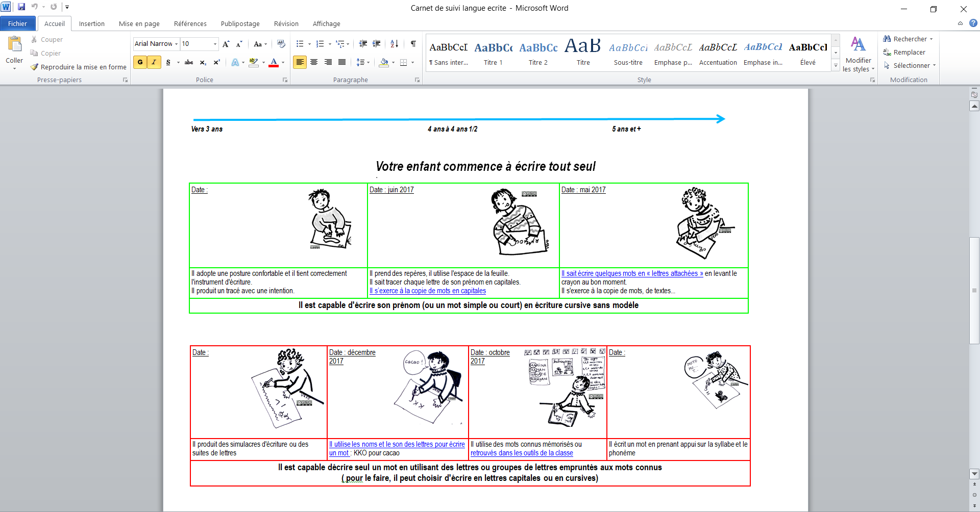Open the Arial Narrow font name dropdown

pyautogui.click(x=177, y=44)
